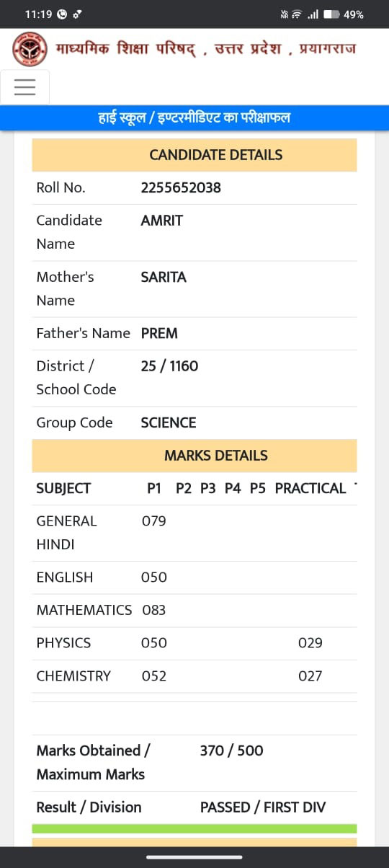Tap the PASSED / FIRST DIV result
389x868 pixels.
pos(263,807)
